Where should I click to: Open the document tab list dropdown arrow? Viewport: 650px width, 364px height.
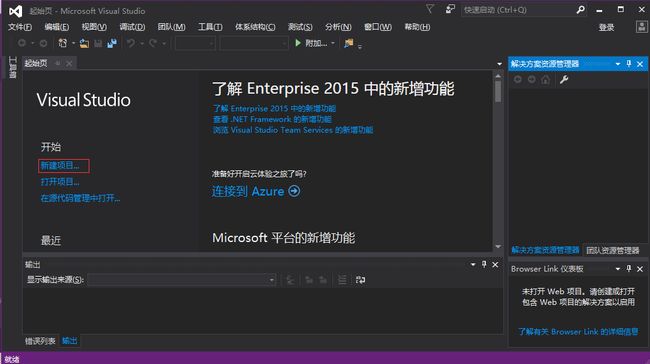[499, 64]
